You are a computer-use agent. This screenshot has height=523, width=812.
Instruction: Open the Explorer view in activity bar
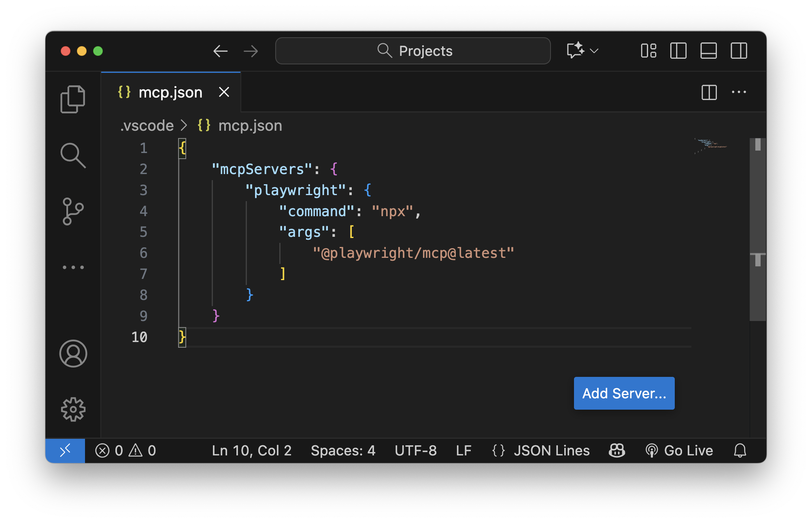click(73, 99)
